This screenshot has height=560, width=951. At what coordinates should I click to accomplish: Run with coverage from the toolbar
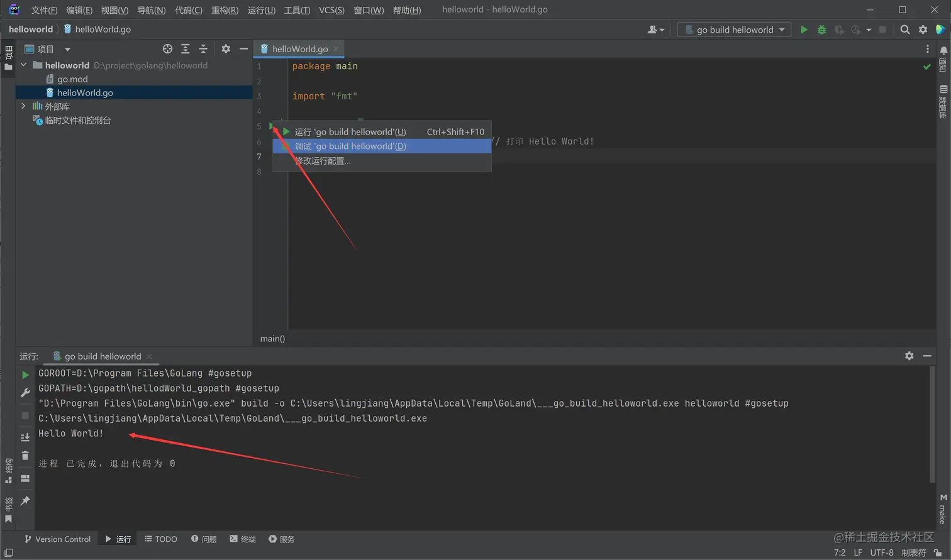coord(839,30)
